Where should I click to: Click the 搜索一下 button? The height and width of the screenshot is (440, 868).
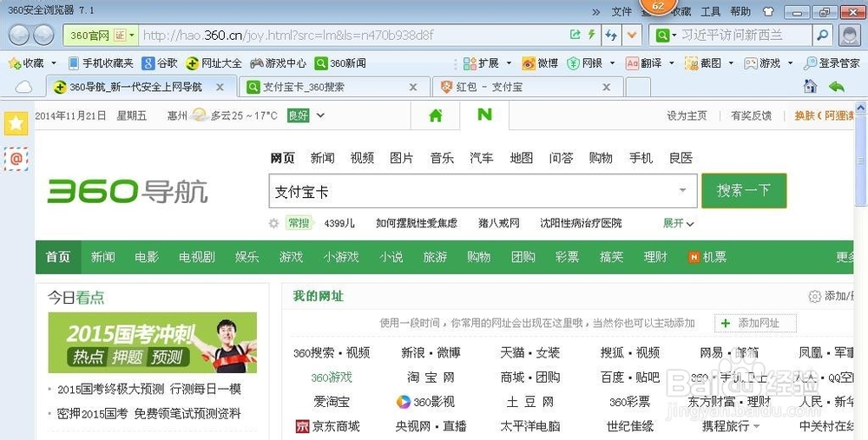click(x=744, y=191)
